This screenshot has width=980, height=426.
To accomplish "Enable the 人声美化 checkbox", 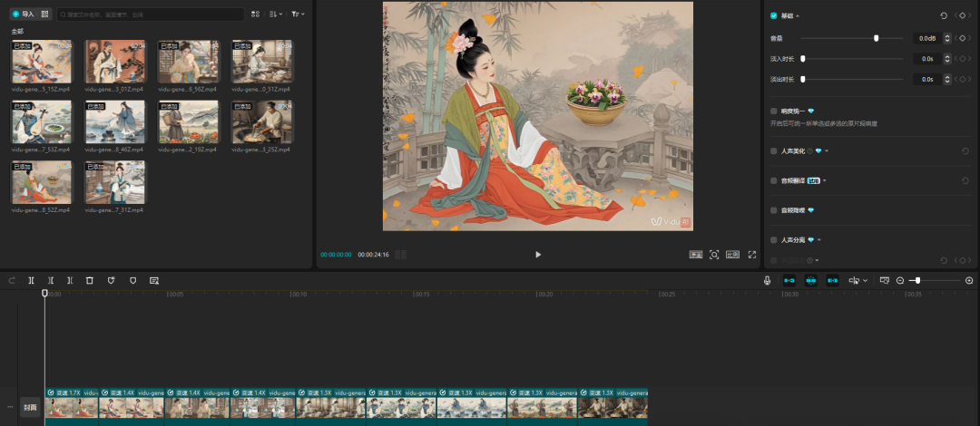I will coord(774,151).
